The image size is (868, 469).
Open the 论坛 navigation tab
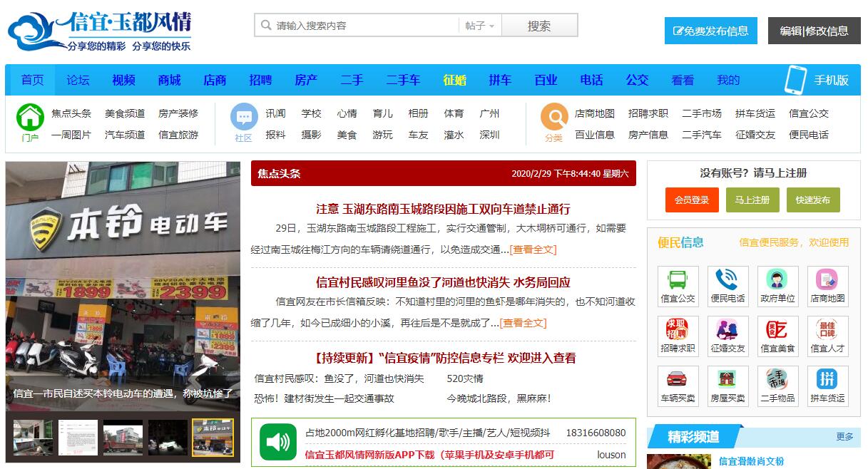coord(78,80)
